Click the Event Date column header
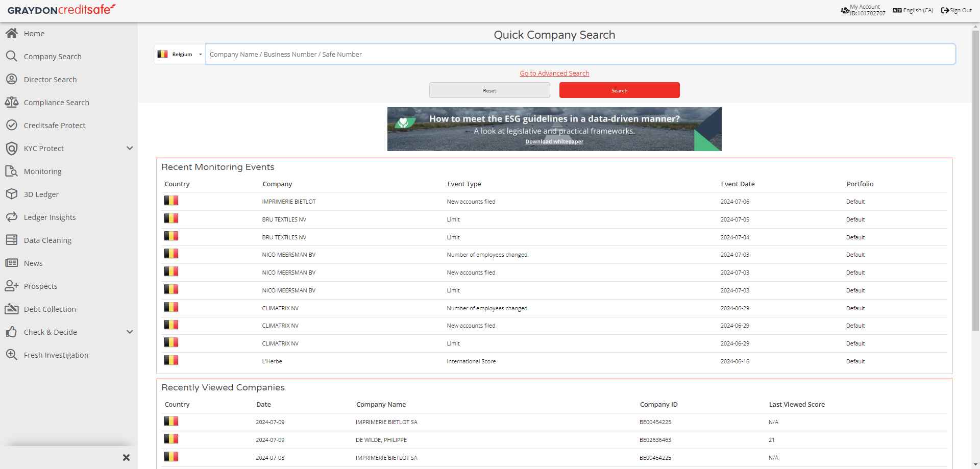Screen dimensions: 980x469 pyautogui.click(x=738, y=184)
